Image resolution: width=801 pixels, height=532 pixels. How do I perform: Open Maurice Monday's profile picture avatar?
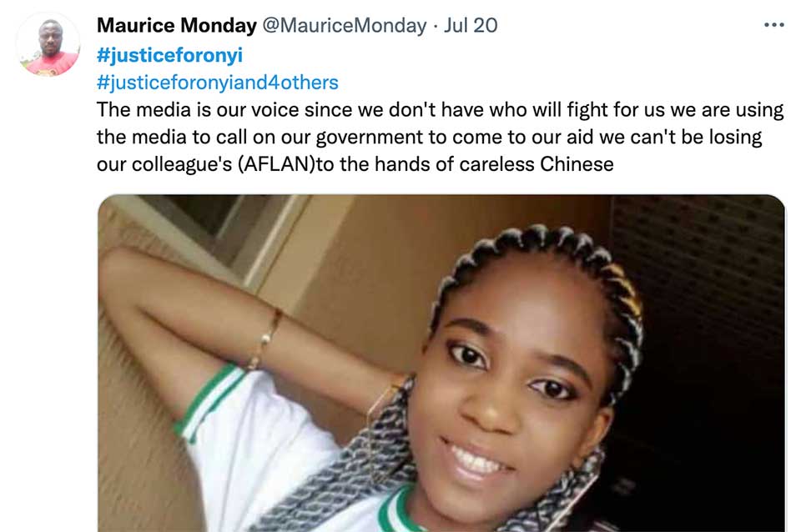click(48, 45)
